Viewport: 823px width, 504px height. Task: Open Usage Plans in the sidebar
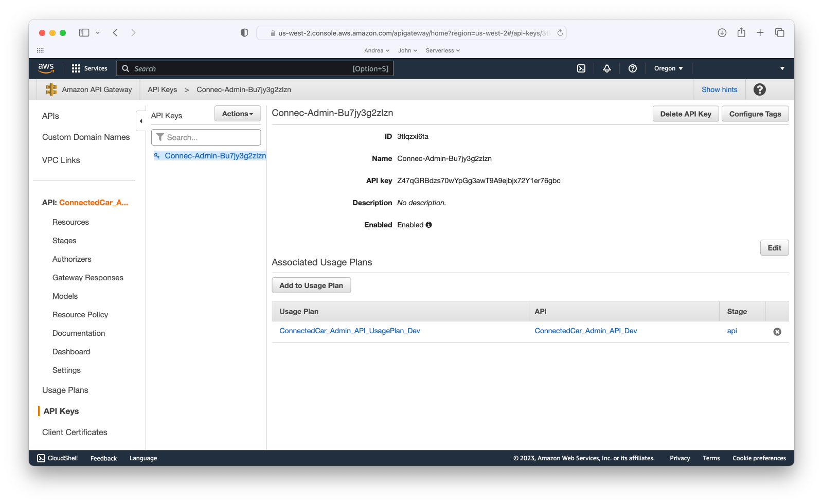tap(65, 390)
